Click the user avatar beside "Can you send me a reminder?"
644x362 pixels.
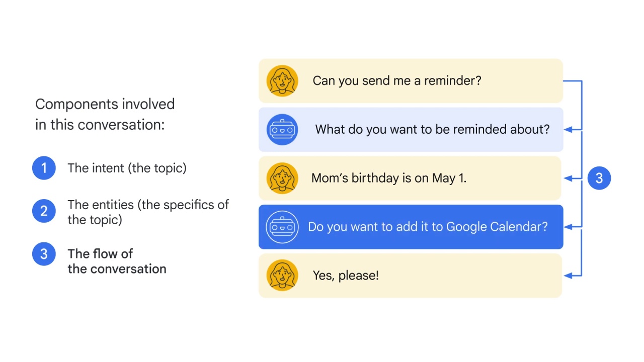pos(282,81)
